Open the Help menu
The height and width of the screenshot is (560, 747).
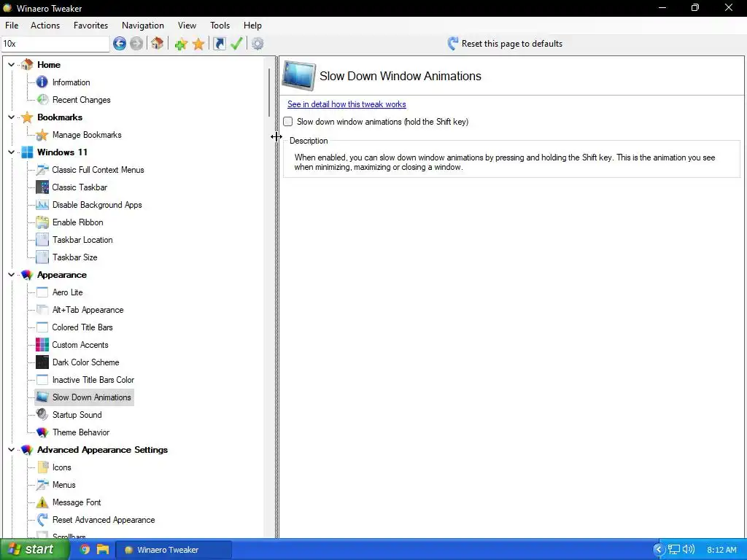pos(252,26)
